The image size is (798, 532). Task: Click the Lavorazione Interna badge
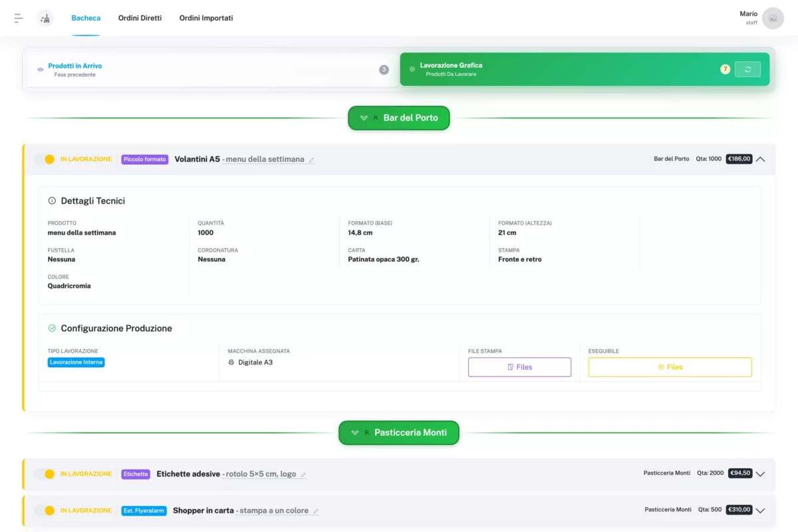coord(76,362)
